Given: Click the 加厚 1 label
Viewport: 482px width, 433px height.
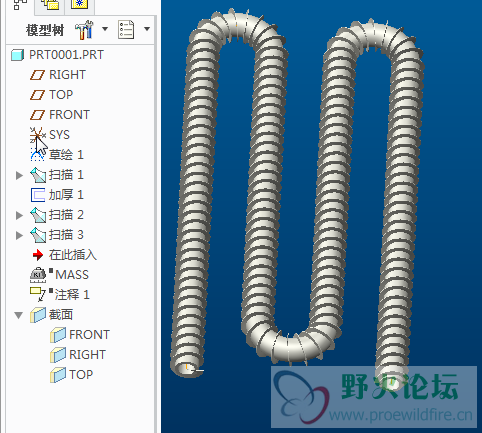Looking at the screenshot, I should (x=66, y=195).
